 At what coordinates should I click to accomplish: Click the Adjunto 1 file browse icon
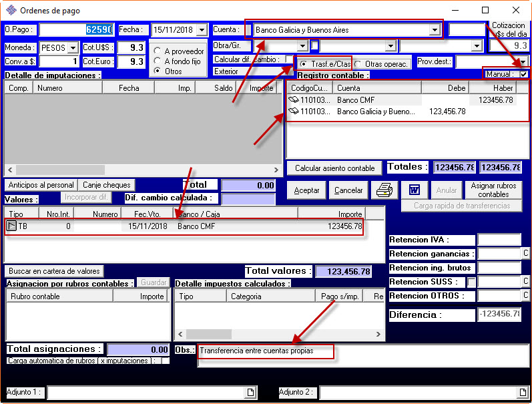click(x=251, y=392)
